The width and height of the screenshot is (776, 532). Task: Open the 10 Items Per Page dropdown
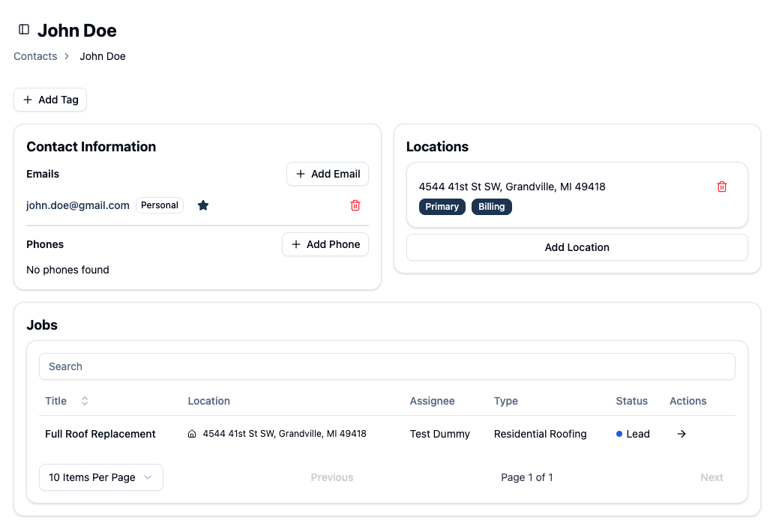pyautogui.click(x=101, y=477)
